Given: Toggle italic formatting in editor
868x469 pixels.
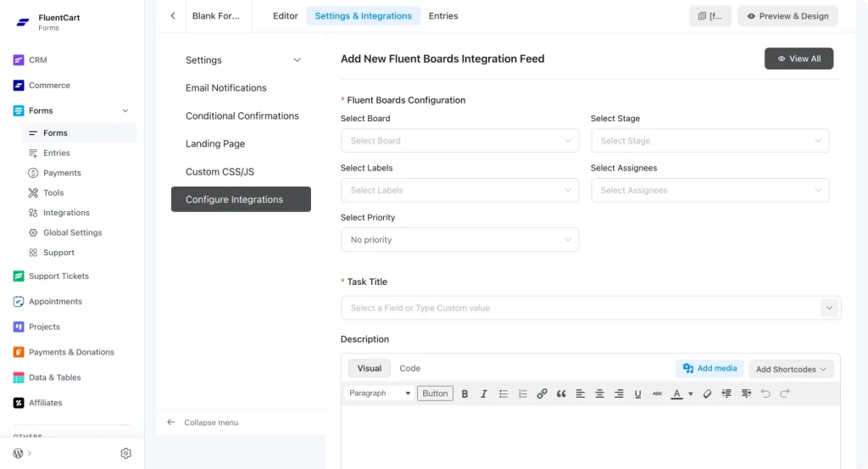Looking at the screenshot, I should 484,394.
